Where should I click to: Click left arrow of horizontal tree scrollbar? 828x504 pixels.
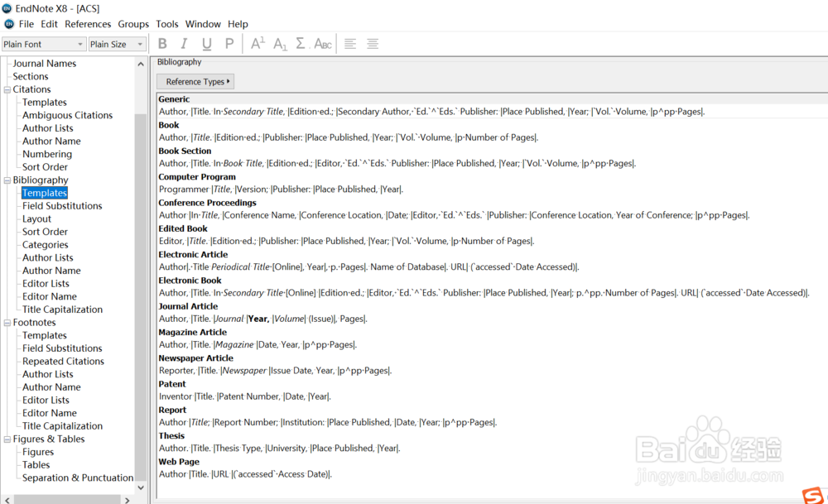click(7, 500)
